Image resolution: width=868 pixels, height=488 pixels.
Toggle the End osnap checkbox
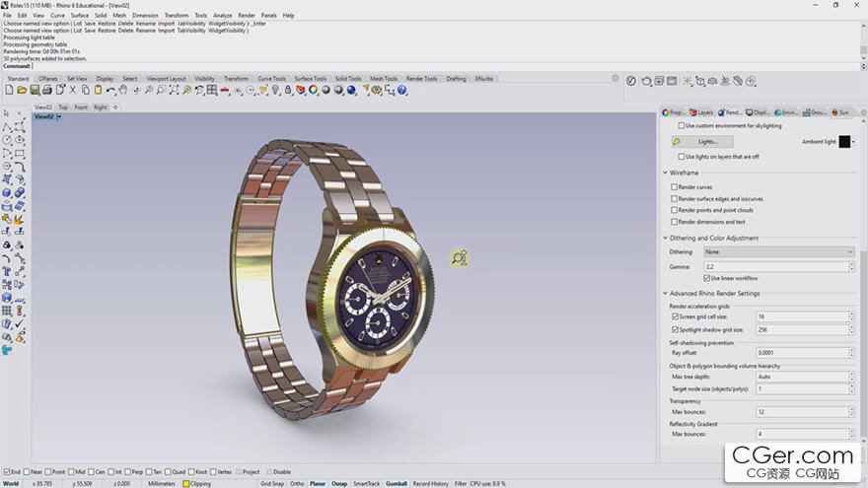click(x=7, y=472)
